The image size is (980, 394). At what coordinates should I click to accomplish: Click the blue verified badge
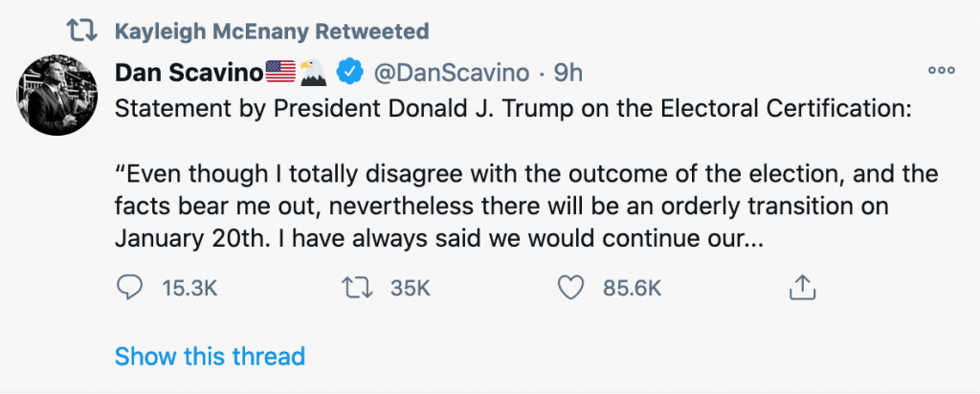pos(350,73)
